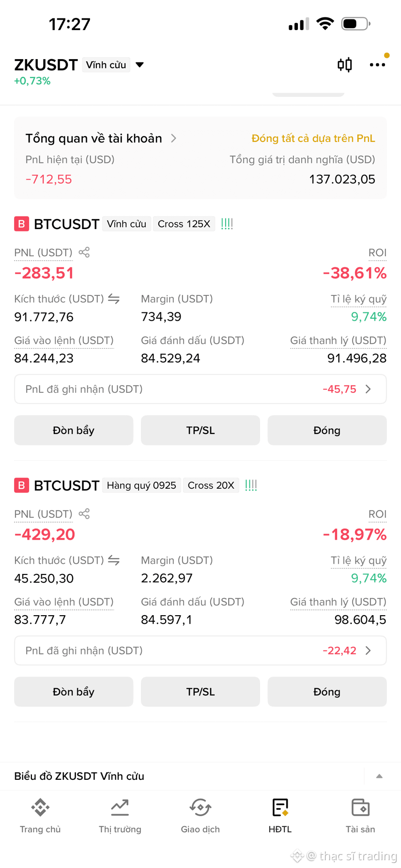The width and height of the screenshot is (401, 868).
Task: Tap Đóng tất cả dựa trên PnL
Action: coord(313,139)
